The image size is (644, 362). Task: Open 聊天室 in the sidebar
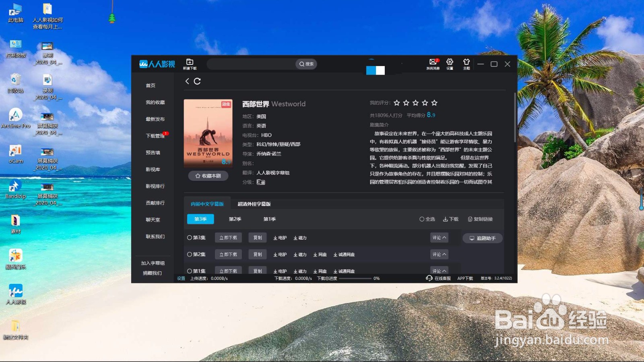(x=153, y=220)
